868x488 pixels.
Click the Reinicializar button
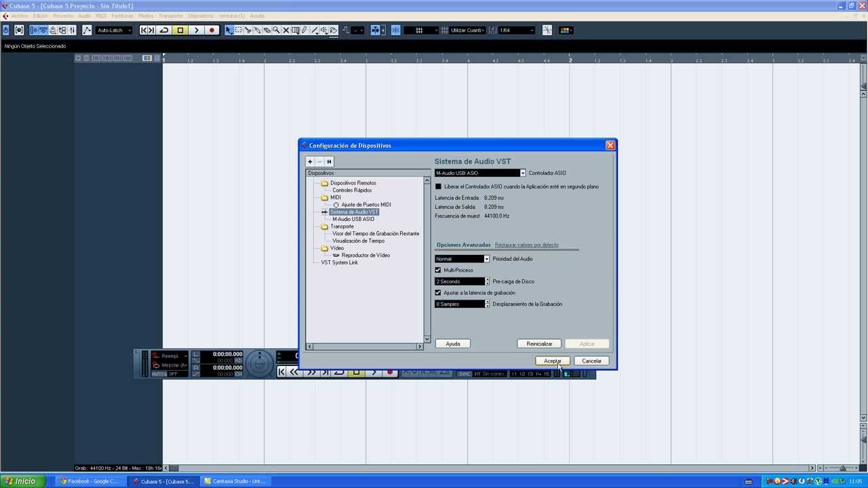pyautogui.click(x=539, y=344)
